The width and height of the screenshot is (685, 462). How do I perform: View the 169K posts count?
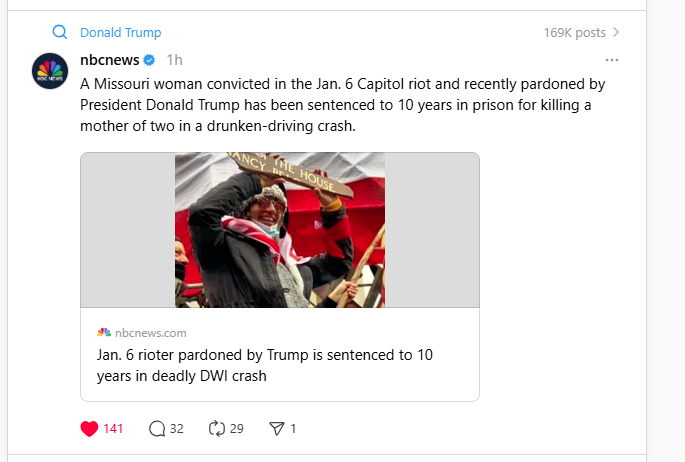tap(574, 33)
